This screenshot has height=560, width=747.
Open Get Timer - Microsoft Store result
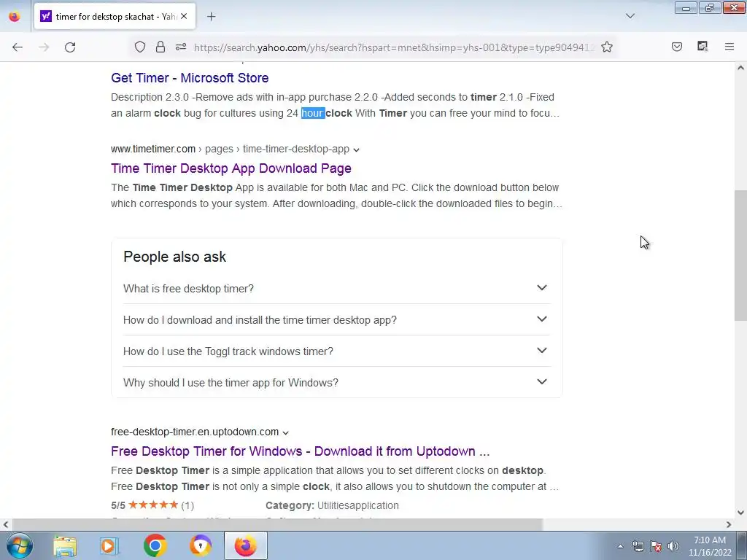pos(190,77)
